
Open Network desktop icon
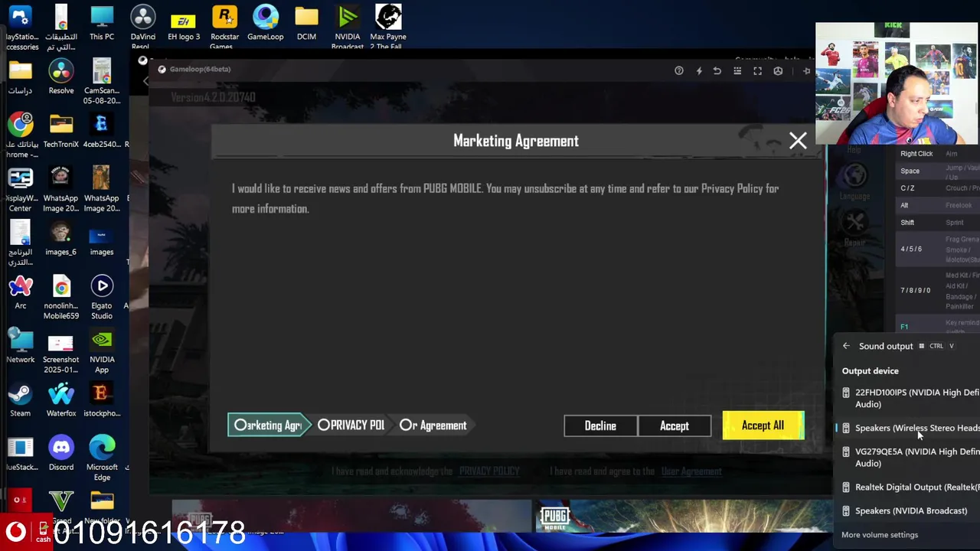click(21, 346)
